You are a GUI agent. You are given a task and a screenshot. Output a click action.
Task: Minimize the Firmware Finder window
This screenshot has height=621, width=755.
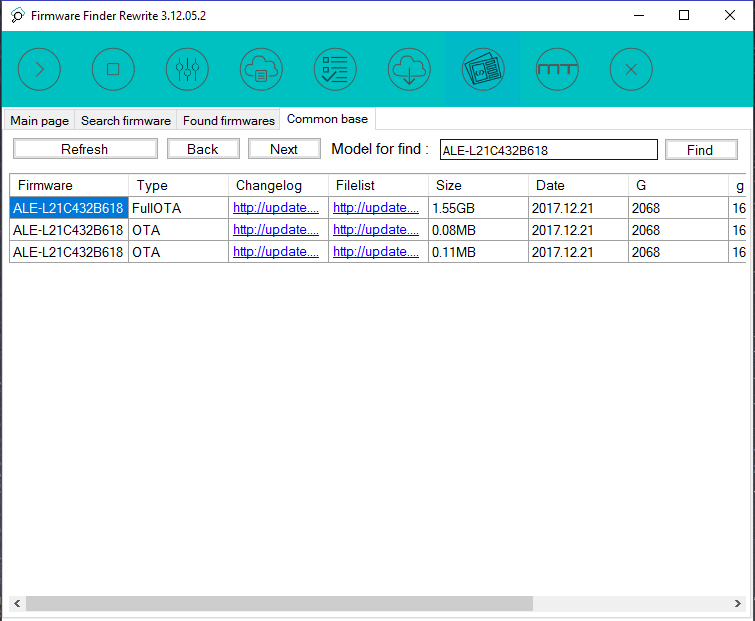coord(639,15)
